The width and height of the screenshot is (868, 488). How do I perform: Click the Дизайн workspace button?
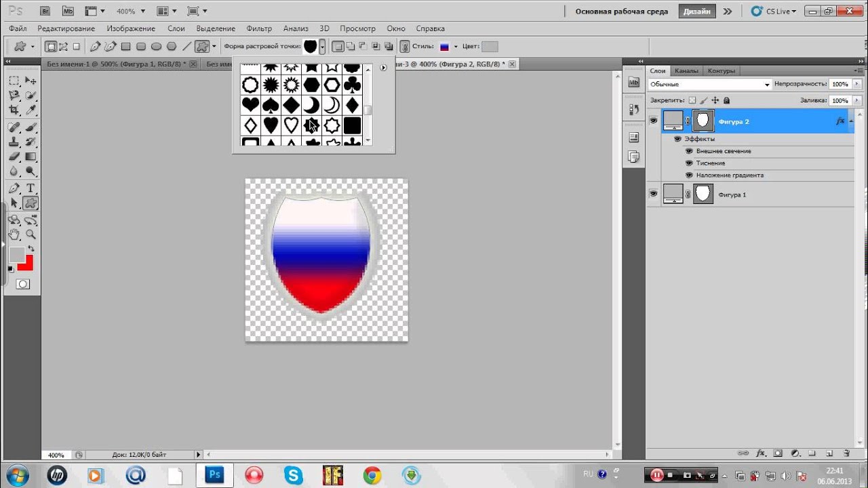pos(696,12)
